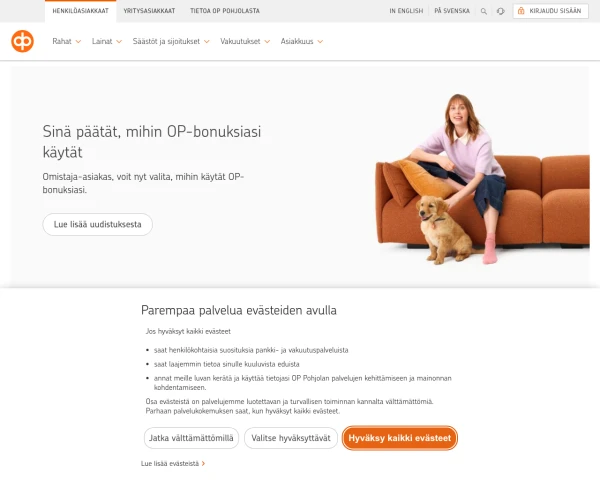
Task: Switch to Henkilöasiakkaat tab
Action: [80, 11]
